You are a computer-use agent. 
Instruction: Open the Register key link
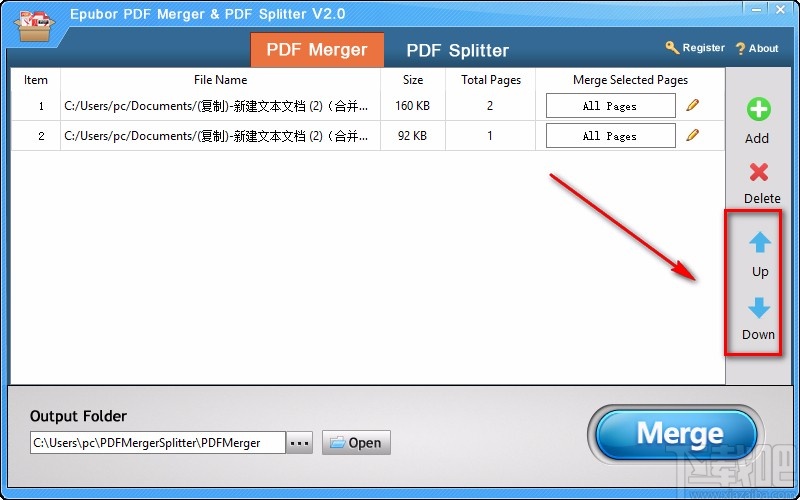click(695, 48)
